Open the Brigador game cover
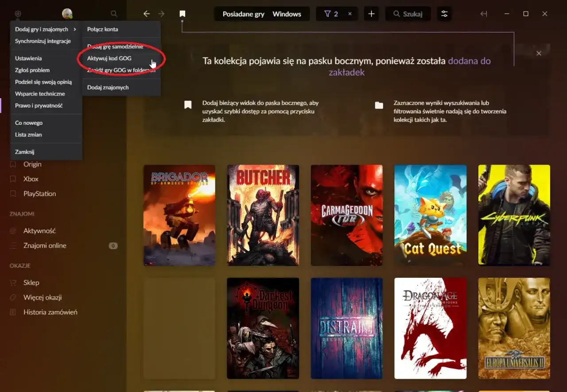 click(x=179, y=215)
